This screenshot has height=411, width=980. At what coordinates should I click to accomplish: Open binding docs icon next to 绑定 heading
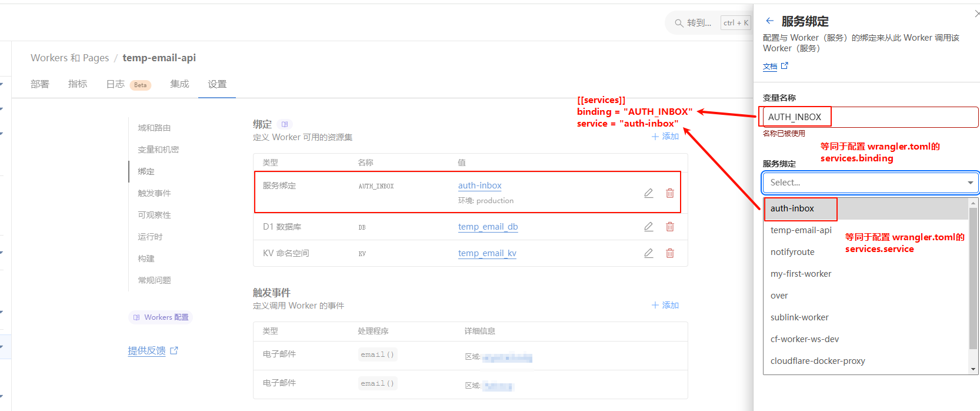pyautogui.click(x=285, y=124)
